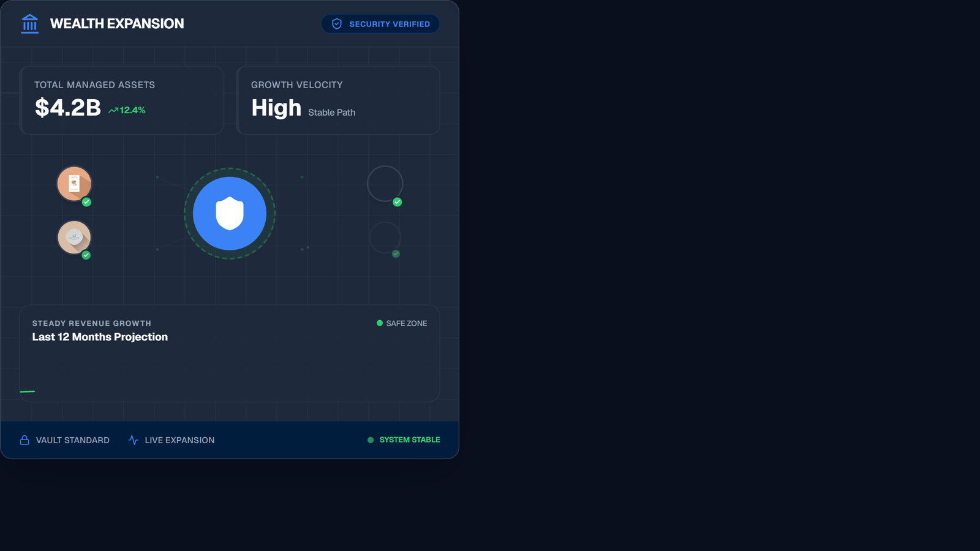Click the pulse waveform icon beside Live Expansion
Image resolution: width=980 pixels, height=551 pixels.
[132, 440]
